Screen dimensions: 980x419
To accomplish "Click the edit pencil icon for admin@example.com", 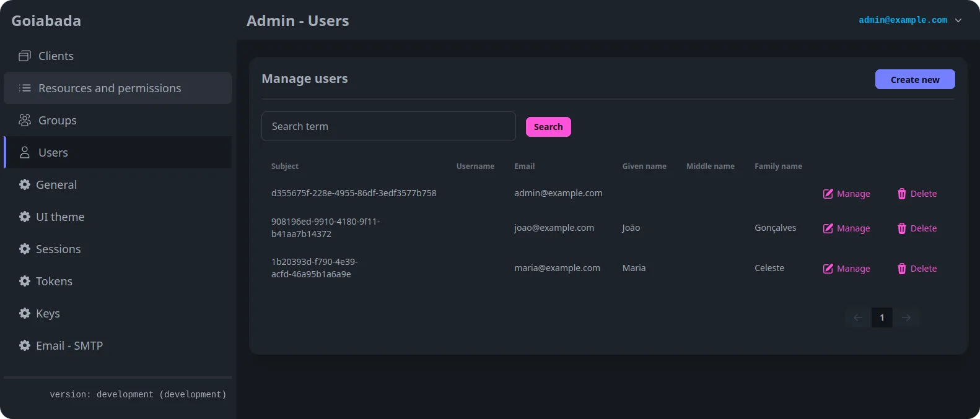I will click(828, 194).
